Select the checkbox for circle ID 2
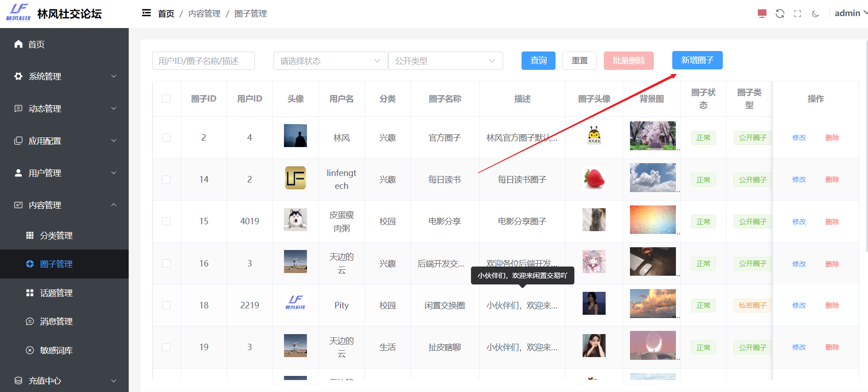The height and width of the screenshot is (392, 868). click(166, 137)
